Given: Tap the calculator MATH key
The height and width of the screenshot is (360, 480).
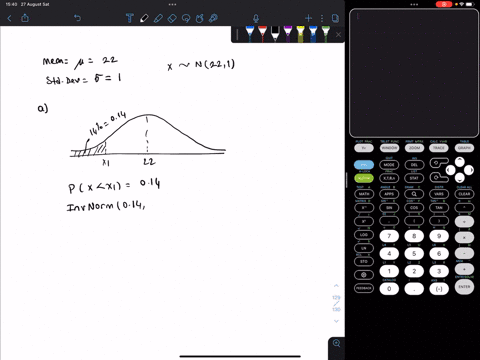Looking at the screenshot, I should coord(364,194).
